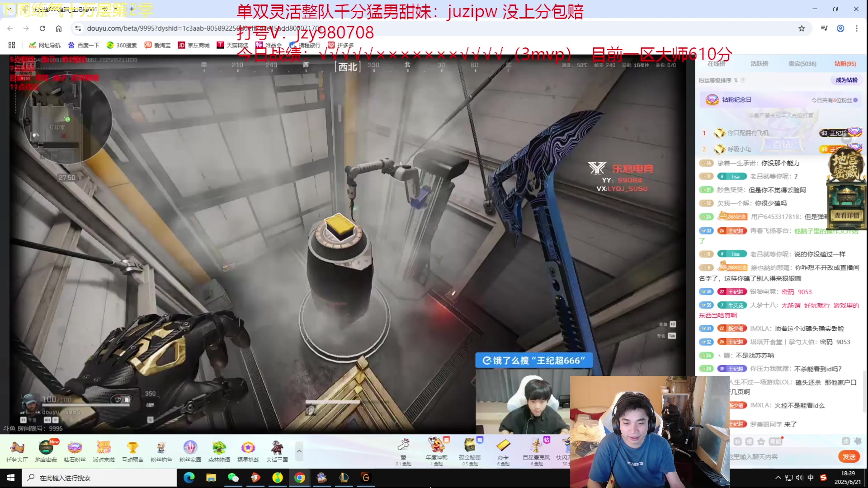Click 查看详情 on 地宫密藏 widget

(x=846, y=216)
